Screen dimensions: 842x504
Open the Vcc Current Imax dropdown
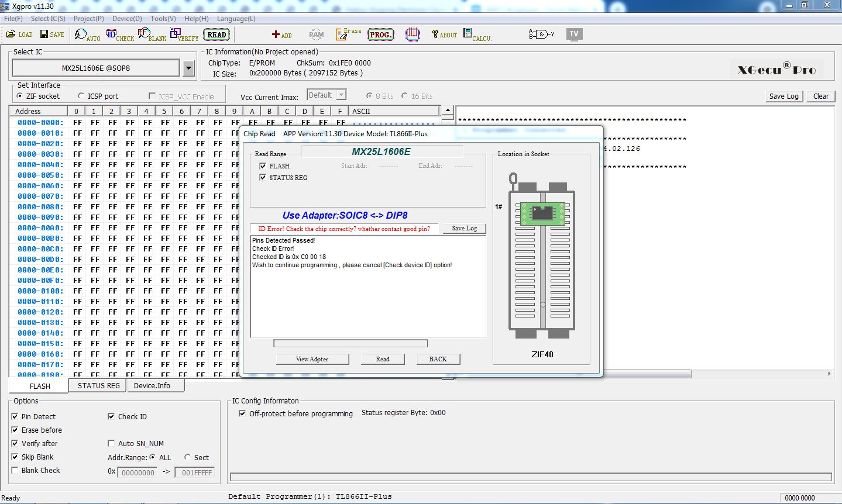[342, 95]
